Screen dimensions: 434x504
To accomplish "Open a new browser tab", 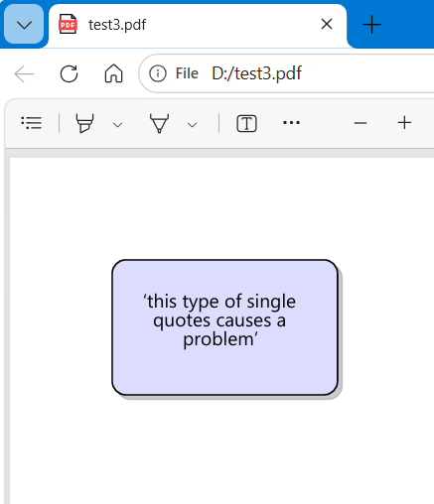I will click(x=371, y=25).
